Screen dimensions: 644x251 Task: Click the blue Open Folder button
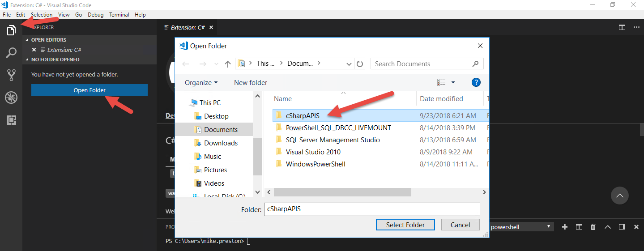point(90,90)
